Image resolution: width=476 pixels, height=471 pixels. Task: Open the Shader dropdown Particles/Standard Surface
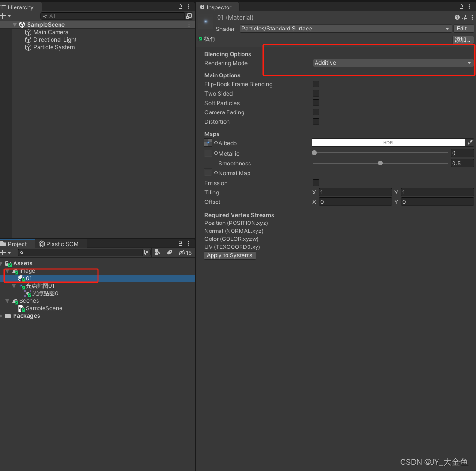click(x=346, y=29)
